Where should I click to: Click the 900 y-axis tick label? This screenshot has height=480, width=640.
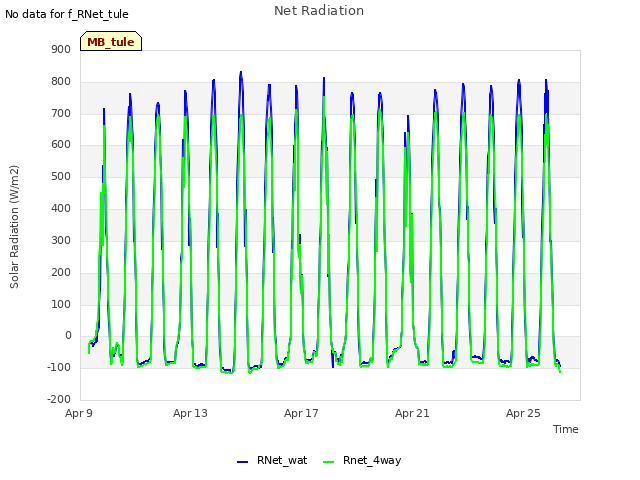61,49
